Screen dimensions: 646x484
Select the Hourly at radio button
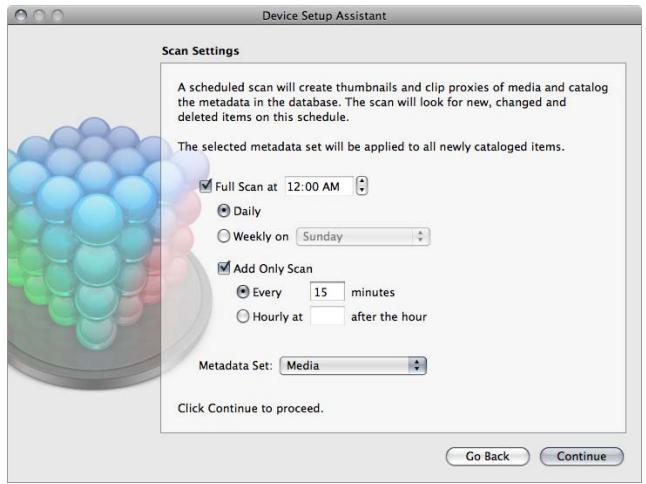click(243, 316)
